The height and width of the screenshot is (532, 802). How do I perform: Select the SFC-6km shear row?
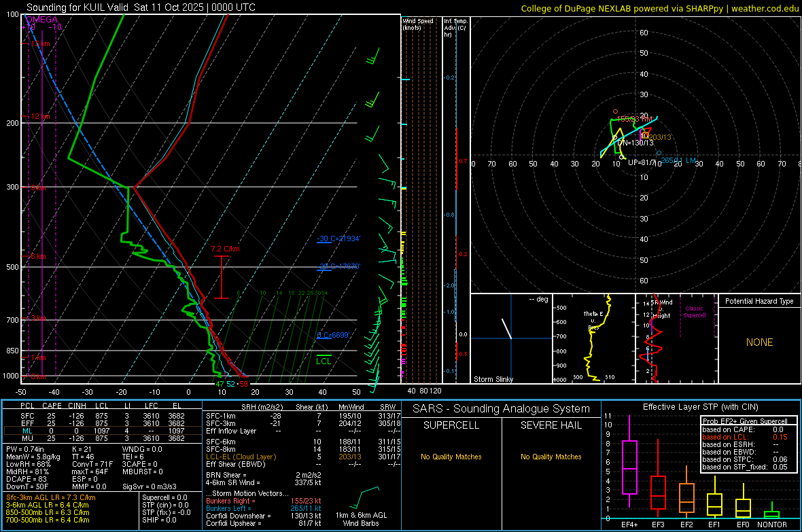pos(303,442)
